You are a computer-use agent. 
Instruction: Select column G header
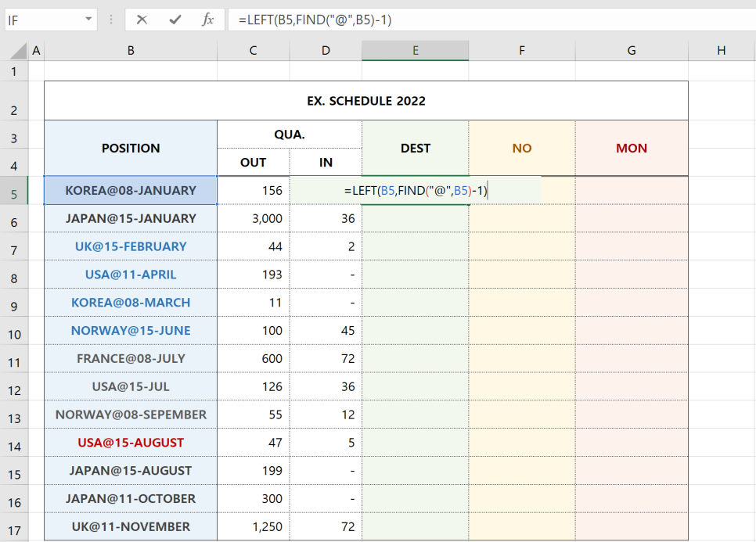pos(632,51)
